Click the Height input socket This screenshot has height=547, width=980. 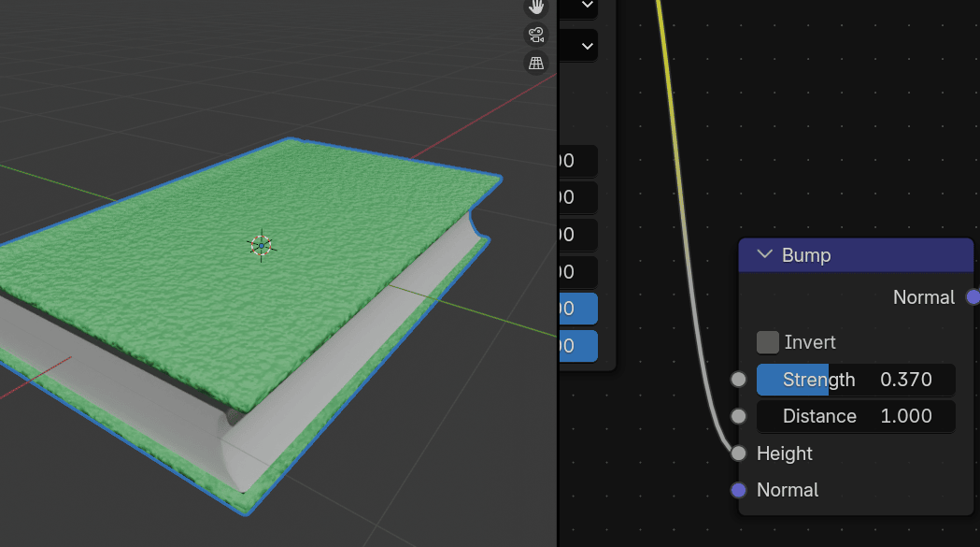[x=739, y=453]
